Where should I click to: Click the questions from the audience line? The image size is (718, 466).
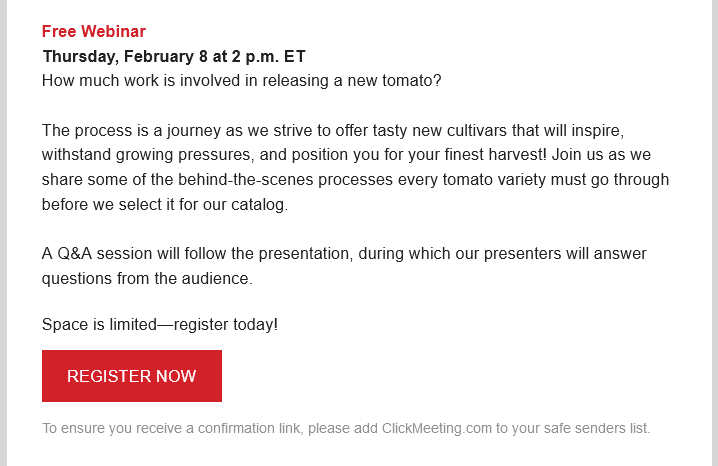tap(147, 278)
